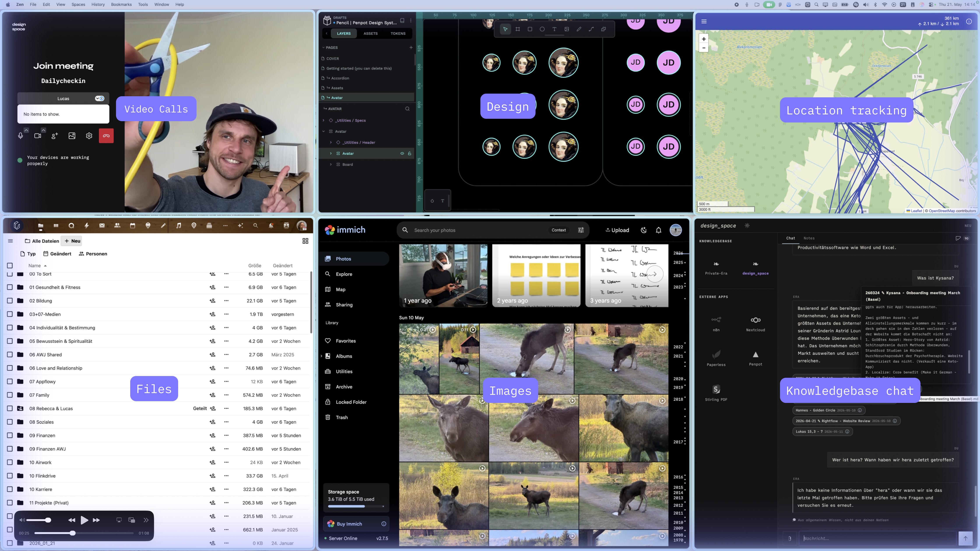Adjust the media player volume slider
Image resolution: width=980 pixels, height=551 pixels.
[x=38, y=520]
